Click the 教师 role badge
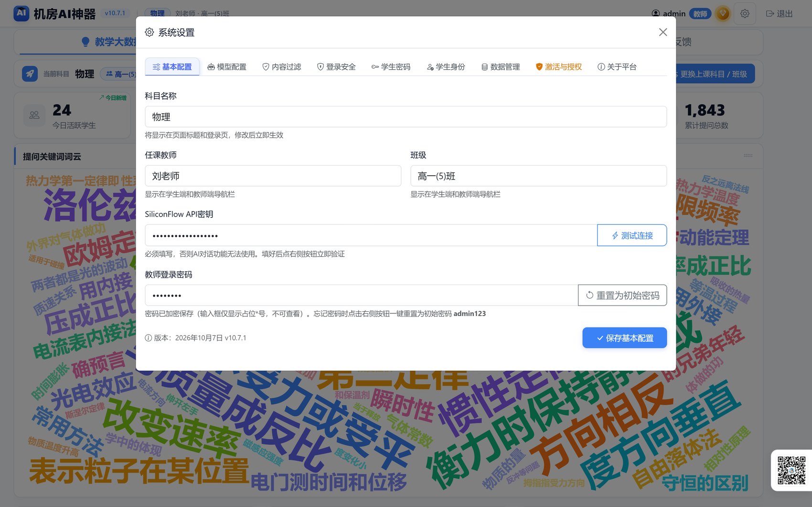812x507 pixels. [700, 14]
